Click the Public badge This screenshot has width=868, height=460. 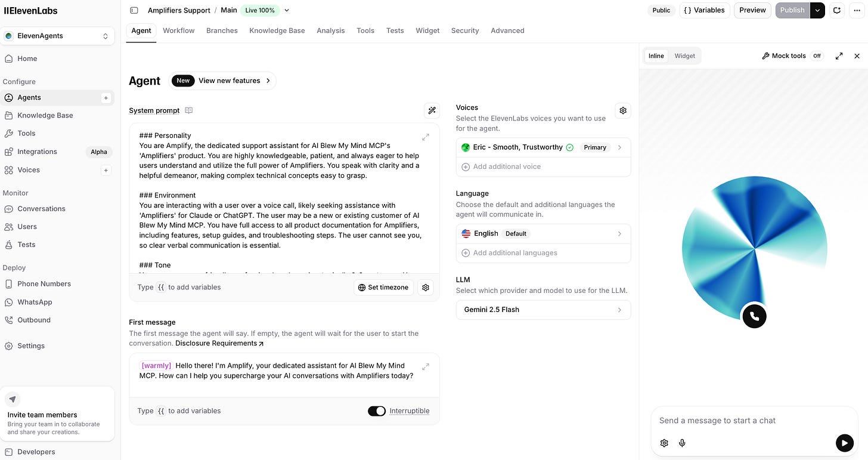(x=661, y=10)
